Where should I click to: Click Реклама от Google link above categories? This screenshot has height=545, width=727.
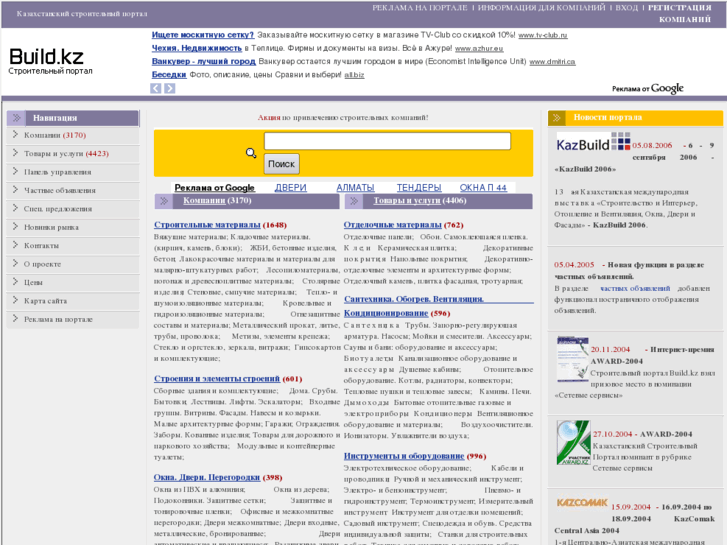[x=214, y=188]
